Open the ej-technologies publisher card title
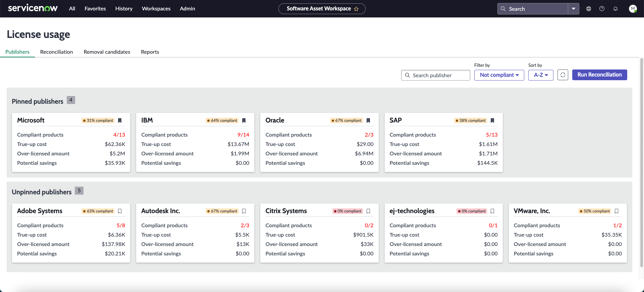 pos(412,211)
